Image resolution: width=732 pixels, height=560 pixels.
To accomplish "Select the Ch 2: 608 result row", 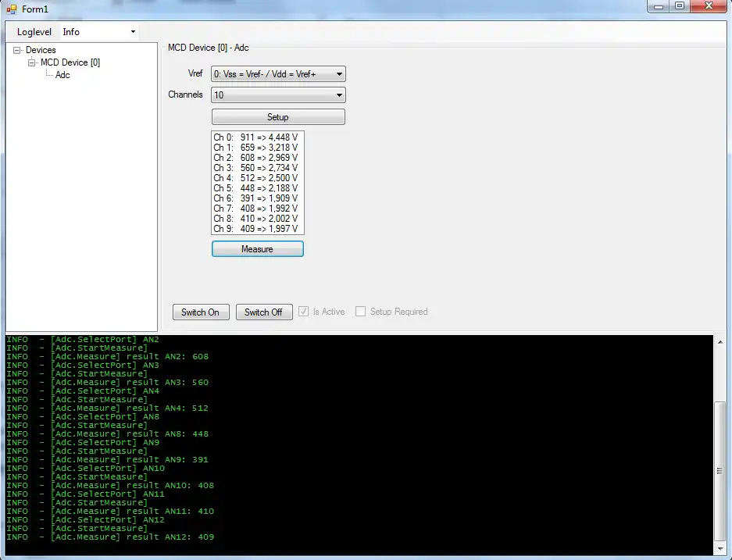I will (x=257, y=158).
